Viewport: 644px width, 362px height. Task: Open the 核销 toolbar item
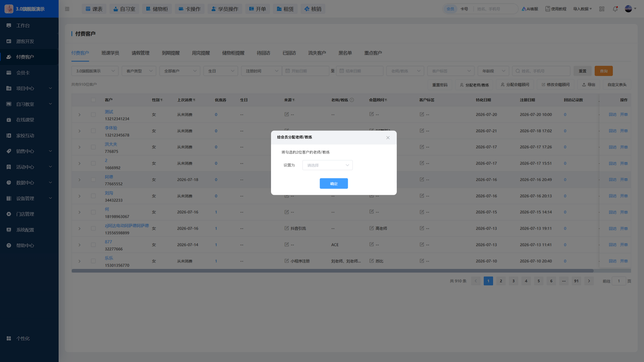pos(313,9)
